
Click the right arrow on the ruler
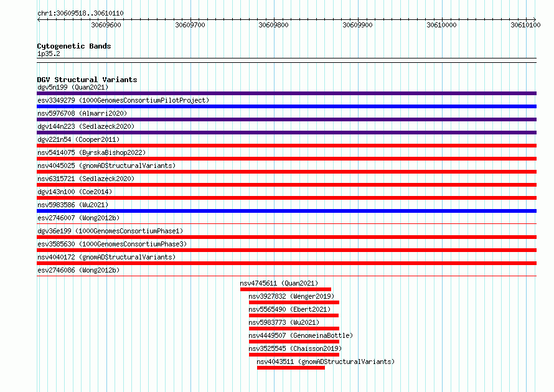coord(535,19)
